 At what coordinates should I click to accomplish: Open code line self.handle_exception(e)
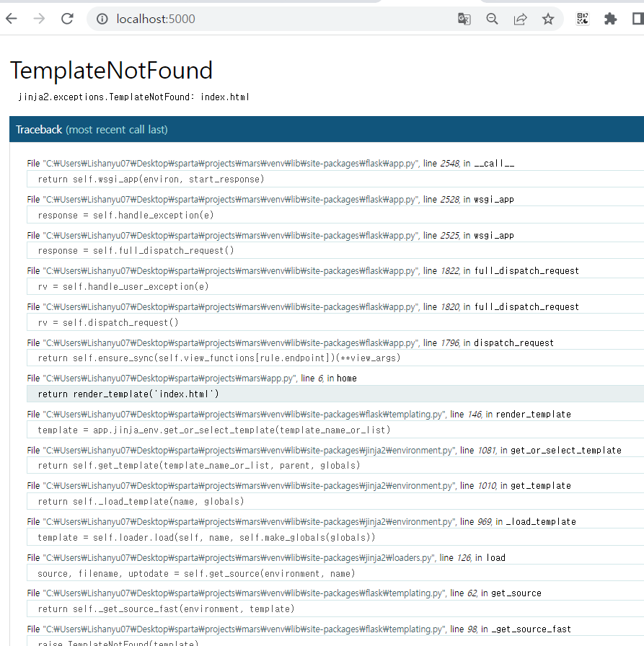tap(335, 215)
